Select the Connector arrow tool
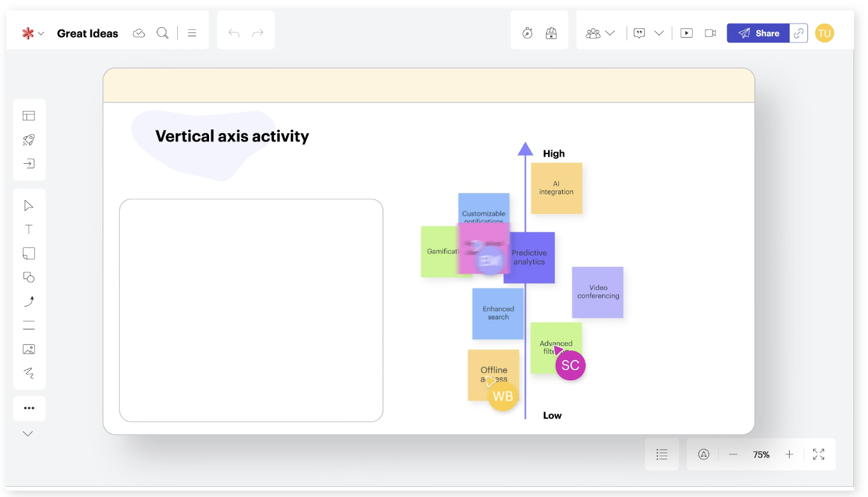The height and width of the screenshot is (497, 868). [x=29, y=301]
